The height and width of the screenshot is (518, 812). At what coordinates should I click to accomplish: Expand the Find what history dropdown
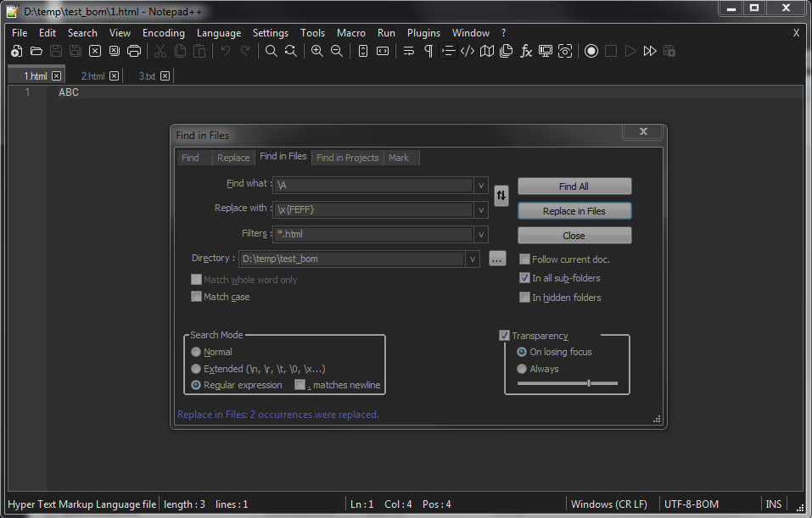click(480, 185)
